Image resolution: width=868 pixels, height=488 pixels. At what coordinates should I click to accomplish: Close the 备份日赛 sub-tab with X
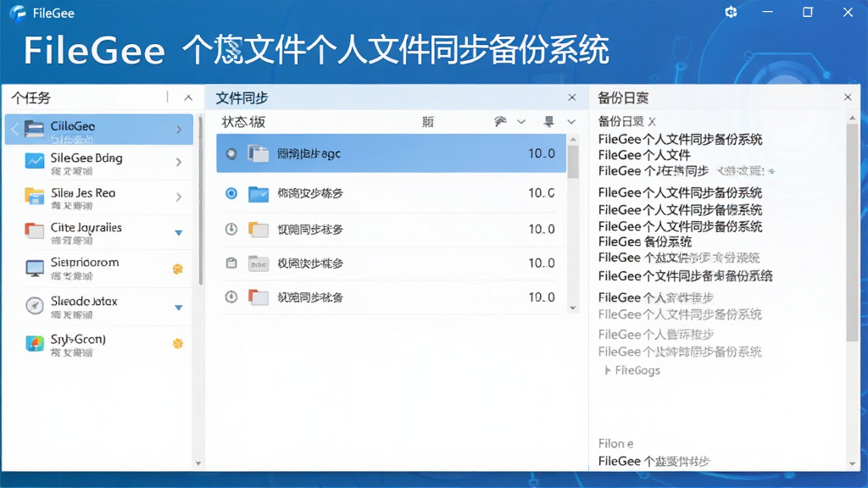click(x=652, y=122)
